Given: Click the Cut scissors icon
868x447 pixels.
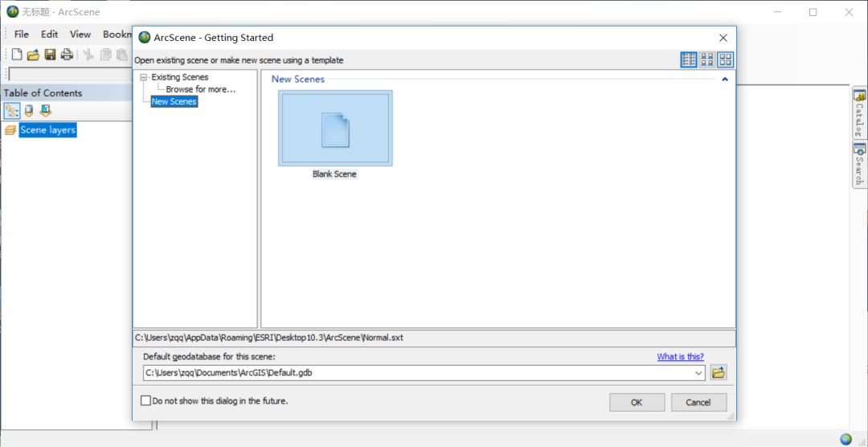Looking at the screenshot, I should [88, 54].
